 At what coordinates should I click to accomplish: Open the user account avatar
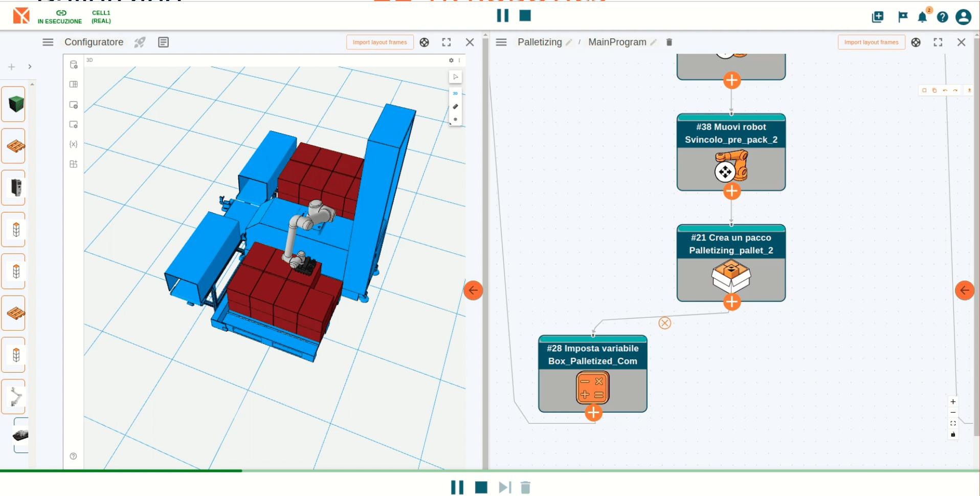coord(963,17)
